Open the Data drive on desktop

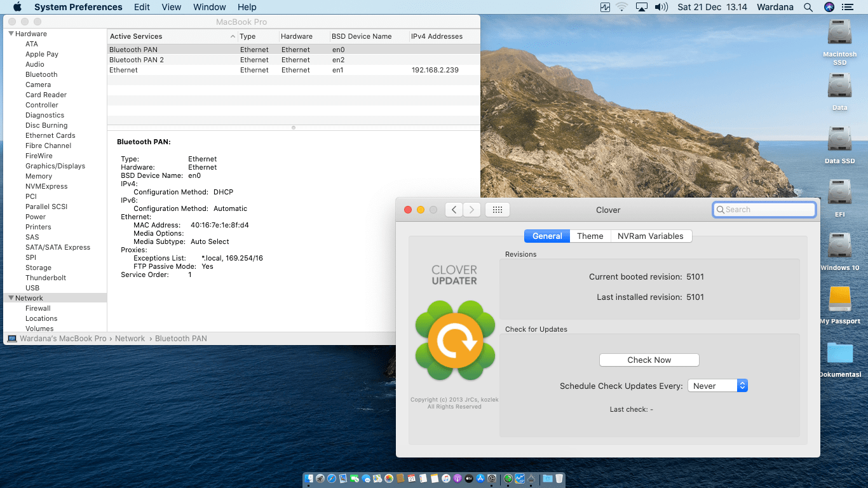point(840,85)
